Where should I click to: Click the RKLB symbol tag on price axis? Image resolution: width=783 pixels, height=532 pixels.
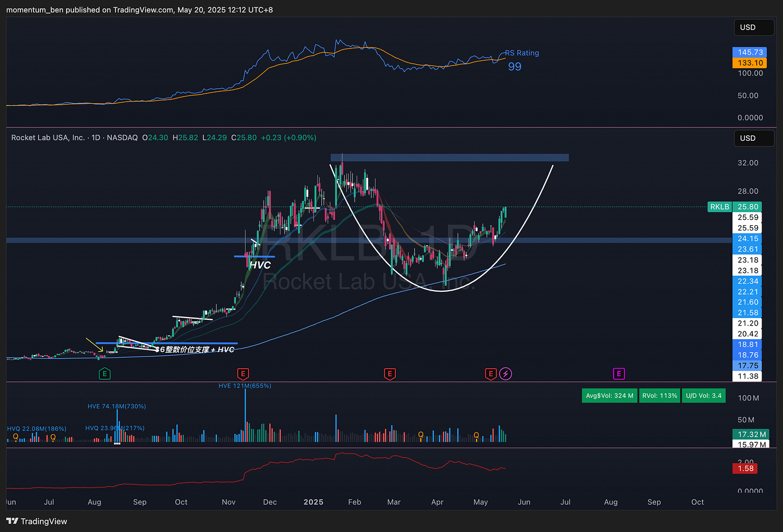720,207
